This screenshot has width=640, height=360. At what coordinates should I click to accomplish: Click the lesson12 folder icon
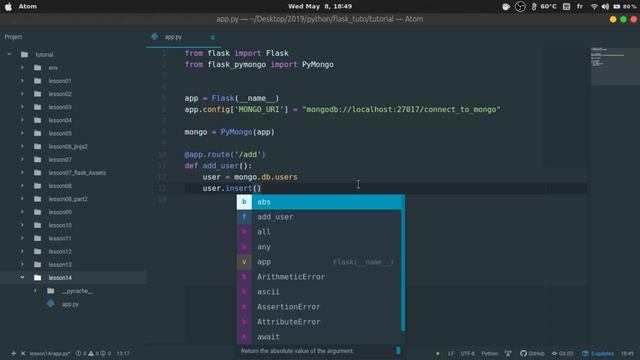38,251
